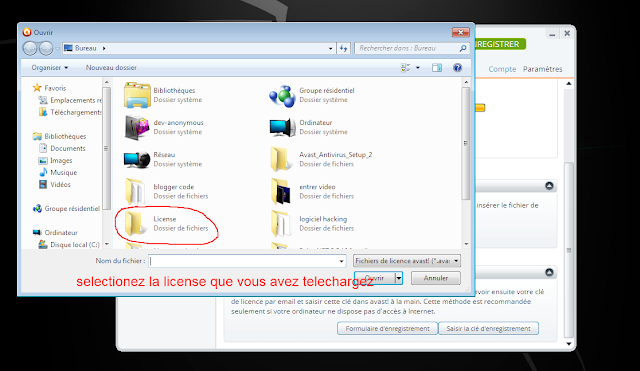Select the dev-anonymous user folder icon
This screenshot has height=371, width=640.
[137, 127]
